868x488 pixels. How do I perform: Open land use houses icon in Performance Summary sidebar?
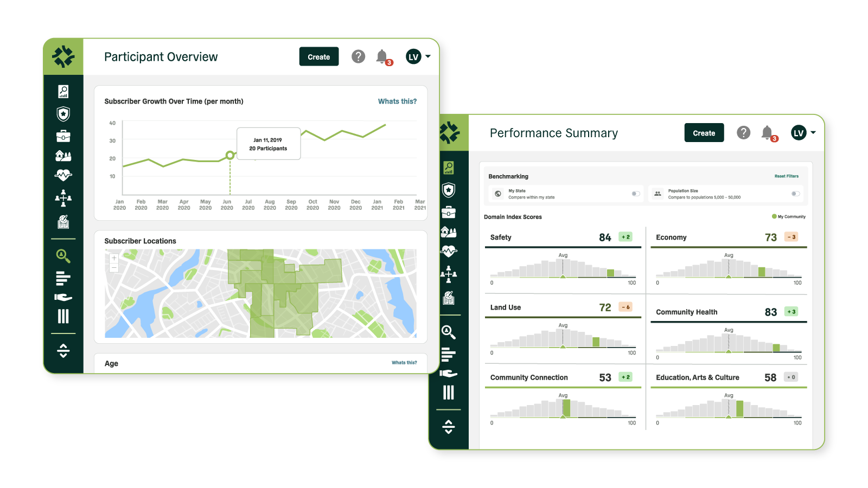point(449,232)
